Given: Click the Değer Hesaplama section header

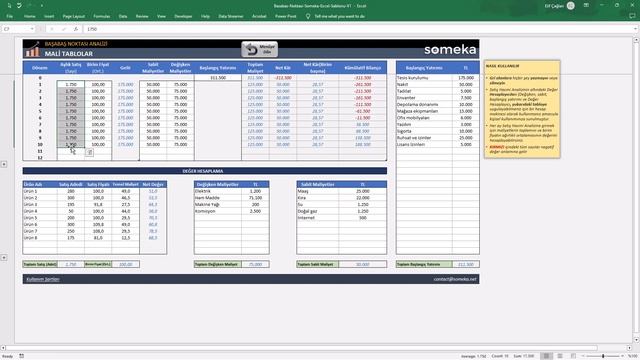Looking at the screenshot, I should 205,171.
